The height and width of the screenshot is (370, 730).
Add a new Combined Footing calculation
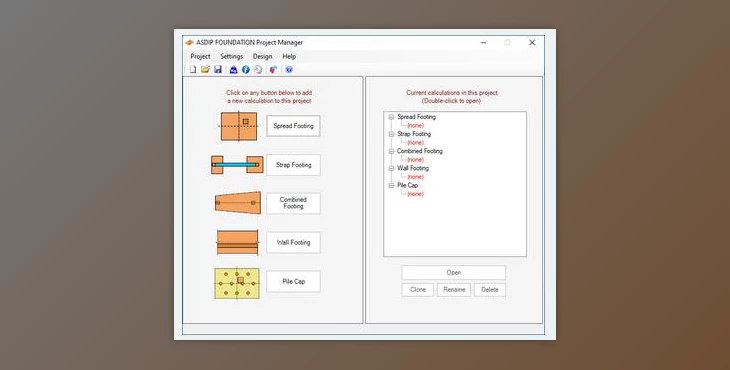293,203
